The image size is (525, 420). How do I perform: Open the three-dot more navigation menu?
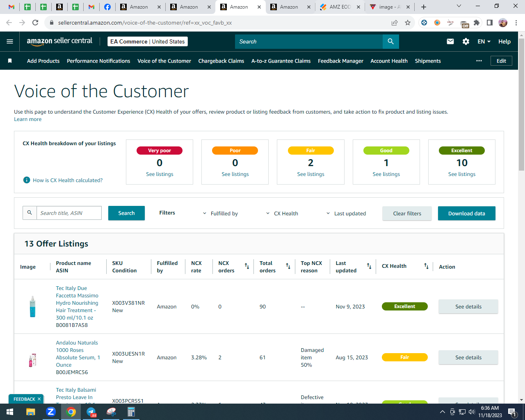click(479, 61)
